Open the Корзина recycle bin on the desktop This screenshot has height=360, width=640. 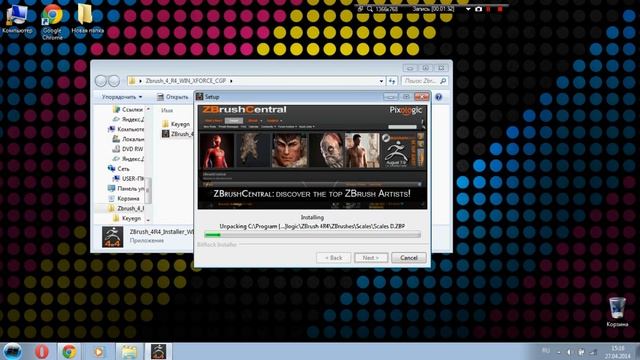(x=617, y=312)
